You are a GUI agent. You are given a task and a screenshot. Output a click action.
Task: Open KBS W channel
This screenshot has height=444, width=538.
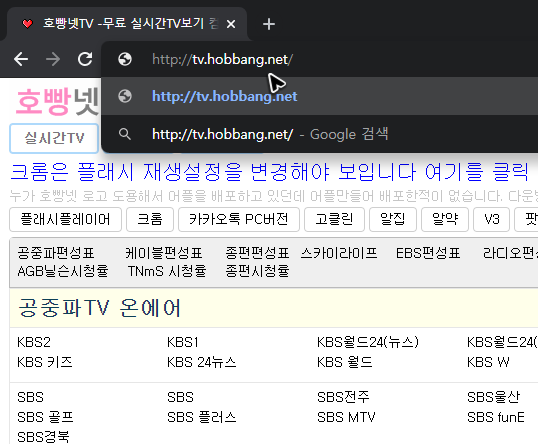point(488,362)
